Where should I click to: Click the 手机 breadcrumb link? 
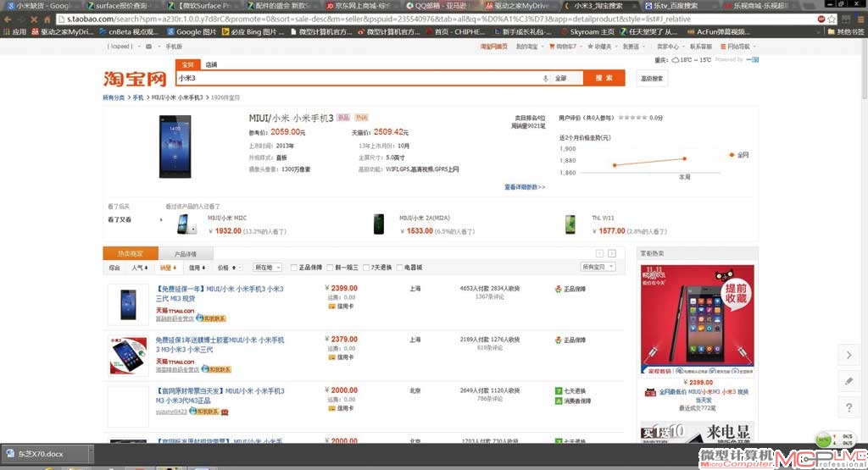click(138, 98)
